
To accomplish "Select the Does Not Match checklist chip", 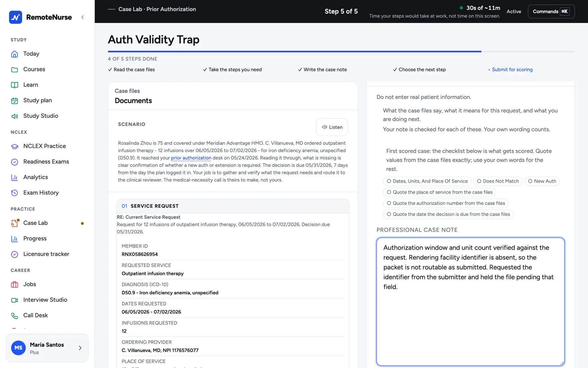I will [498, 181].
